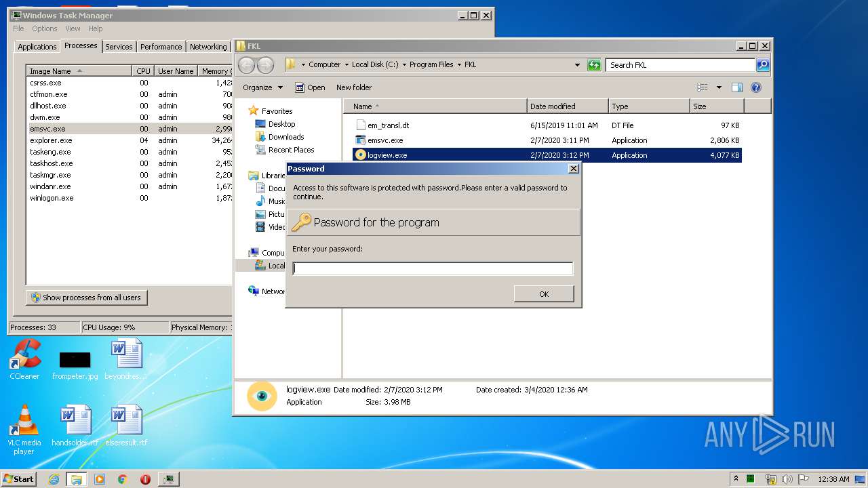Select the handsolder.rtf desktop document
This screenshot has height=488, width=868.
tap(75, 426)
